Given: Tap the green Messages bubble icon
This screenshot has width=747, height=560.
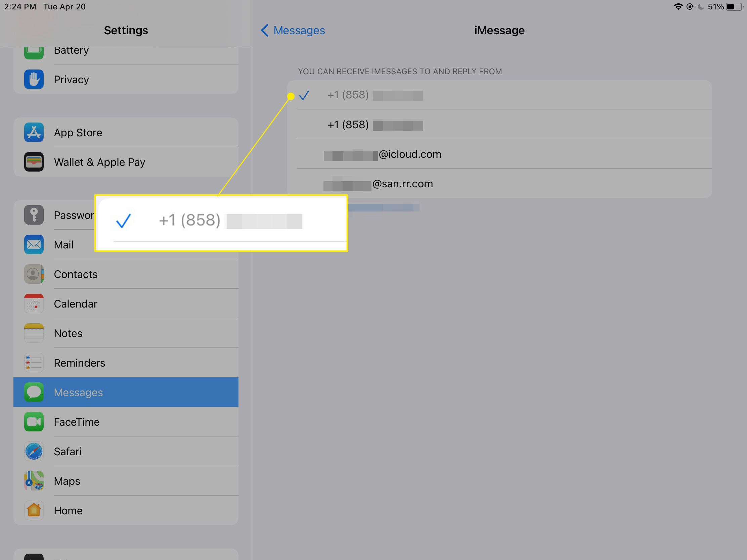Looking at the screenshot, I should (x=34, y=392).
